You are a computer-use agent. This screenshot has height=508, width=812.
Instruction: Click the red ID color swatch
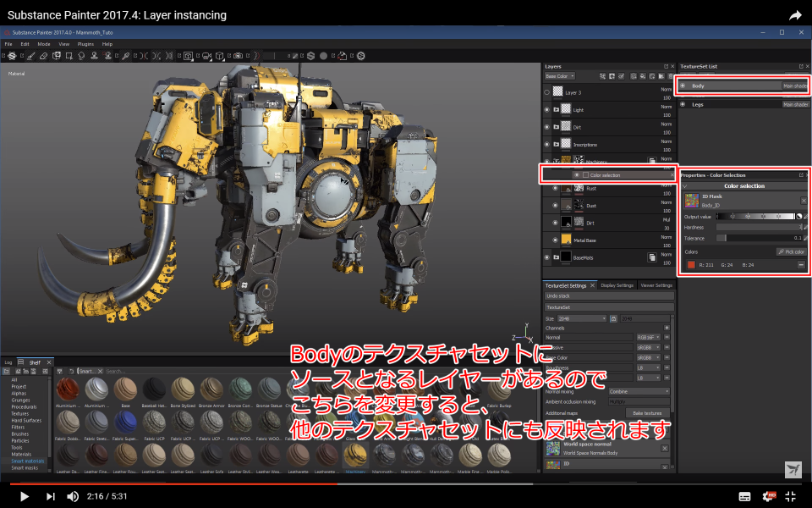(x=691, y=265)
